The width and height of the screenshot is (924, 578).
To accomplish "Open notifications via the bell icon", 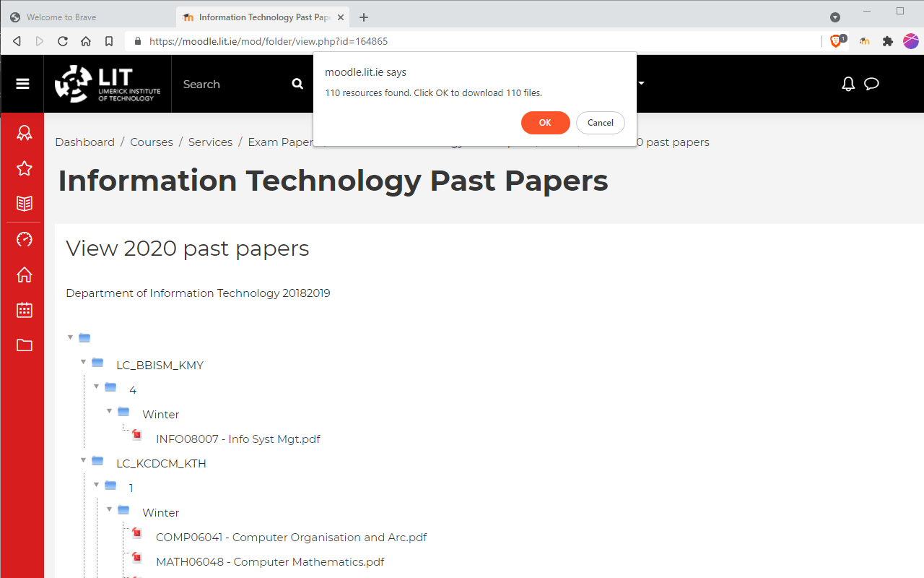I will coord(848,84).
